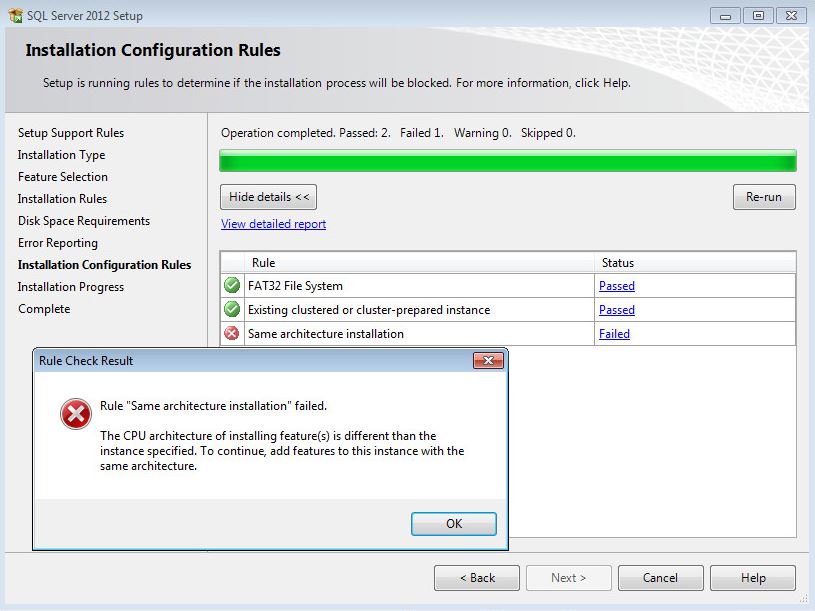This screenshot has height=611, width=815.
Task: Close the SQL Server 2012 Setup window
Action: tap(791, 16)
